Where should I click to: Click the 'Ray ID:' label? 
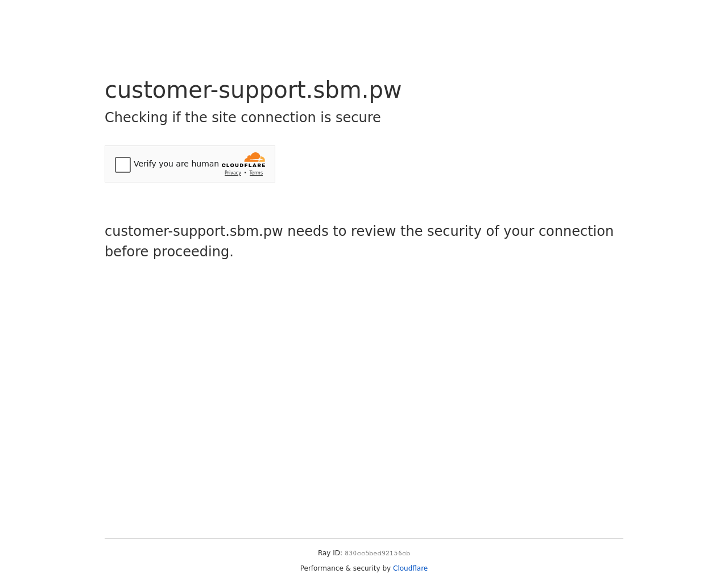(330, 553)
